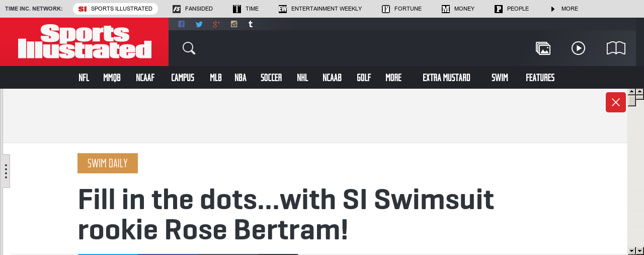Visit Fortune network link
Viewport: 644px width, 255px height.
(x=402, y=9)
